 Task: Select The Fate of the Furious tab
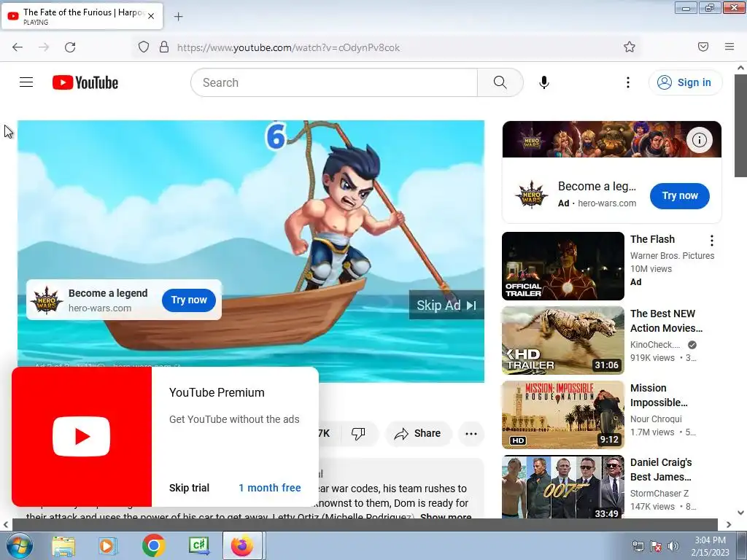tap(82, 16)
